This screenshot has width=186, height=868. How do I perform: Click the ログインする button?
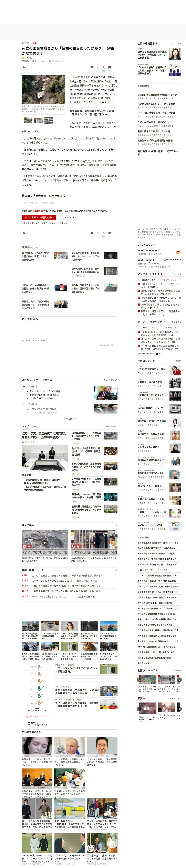72,218
